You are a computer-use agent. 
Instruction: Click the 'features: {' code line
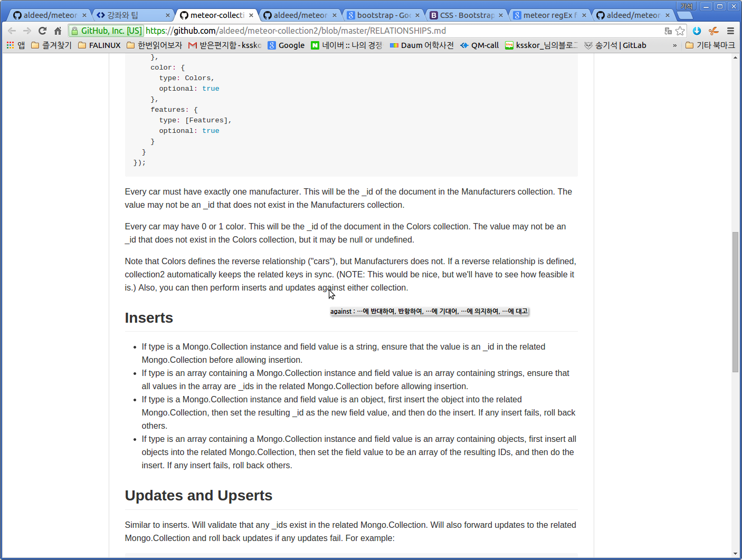point(174,110)
